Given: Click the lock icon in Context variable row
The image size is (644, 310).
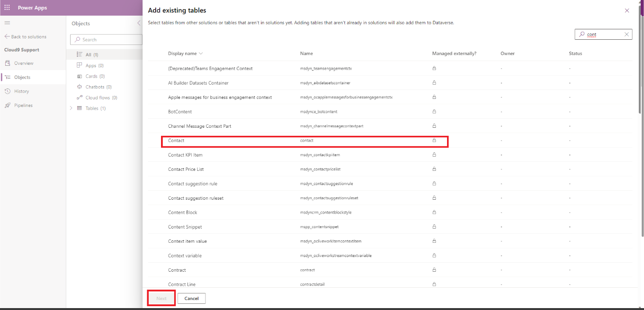Looking at the screenshot, I should [x=434, y=255].
